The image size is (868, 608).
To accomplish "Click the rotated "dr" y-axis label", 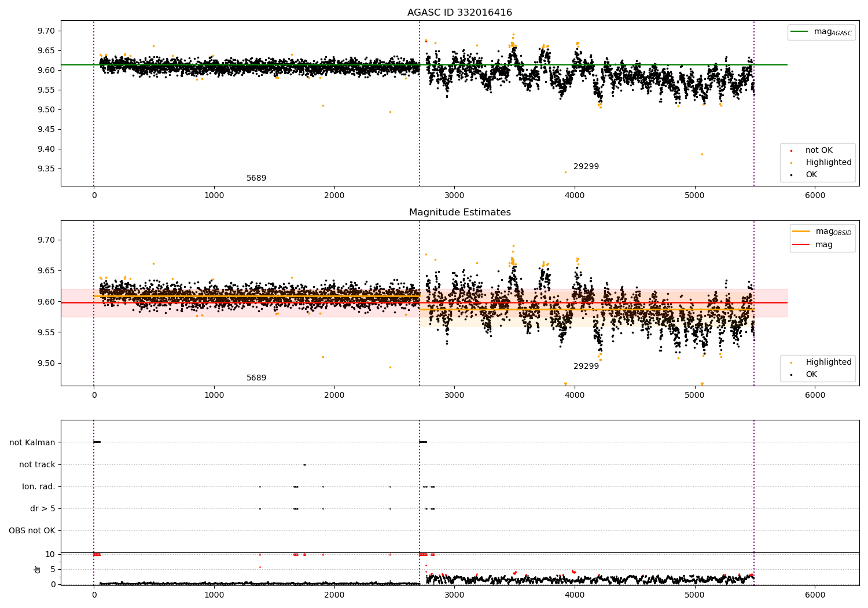I will coord(38,569).
